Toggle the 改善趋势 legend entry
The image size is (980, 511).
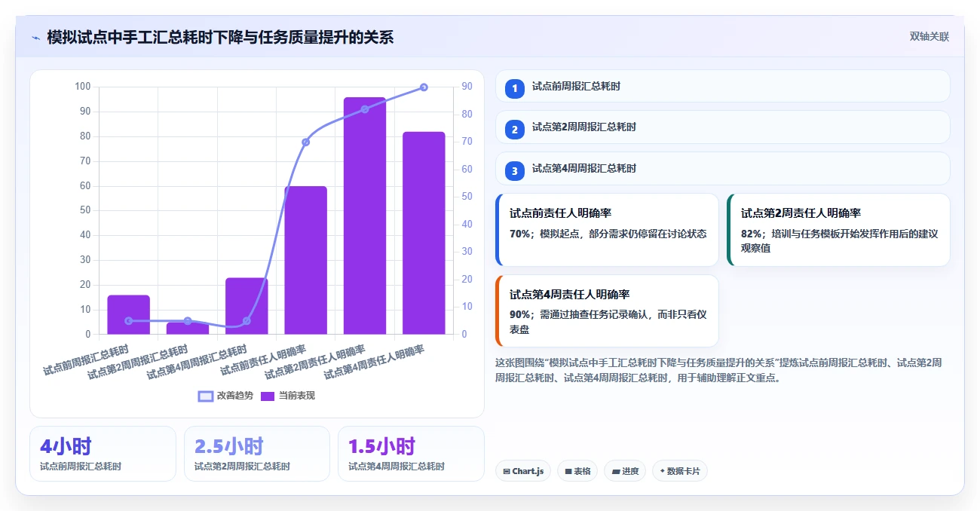225,396
